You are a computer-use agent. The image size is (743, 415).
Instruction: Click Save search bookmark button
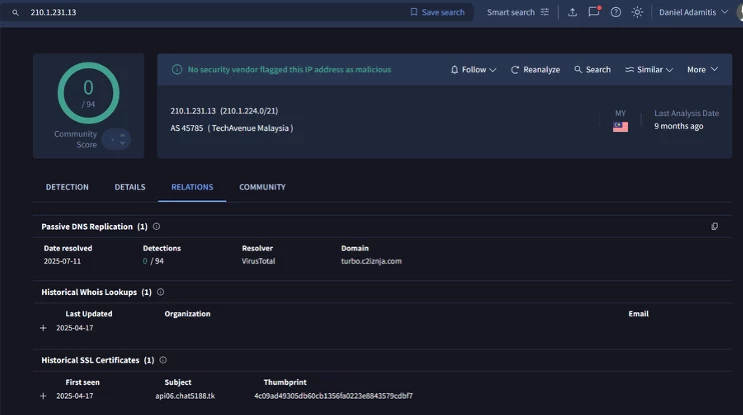437,12
